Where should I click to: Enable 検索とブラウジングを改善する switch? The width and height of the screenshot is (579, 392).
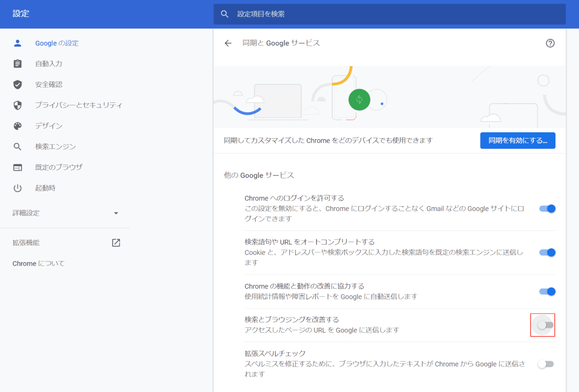coord(545,325)
